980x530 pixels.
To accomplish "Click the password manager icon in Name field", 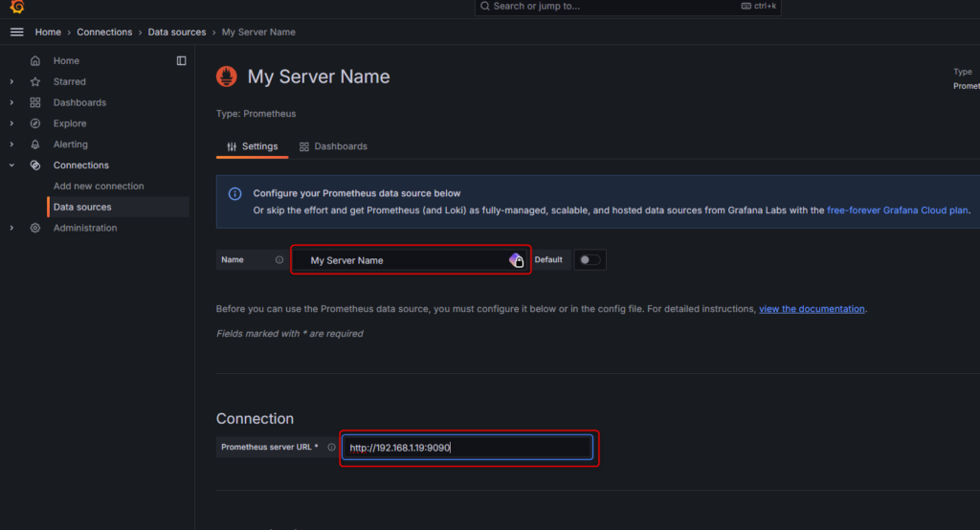I will (x=516, y=260).
